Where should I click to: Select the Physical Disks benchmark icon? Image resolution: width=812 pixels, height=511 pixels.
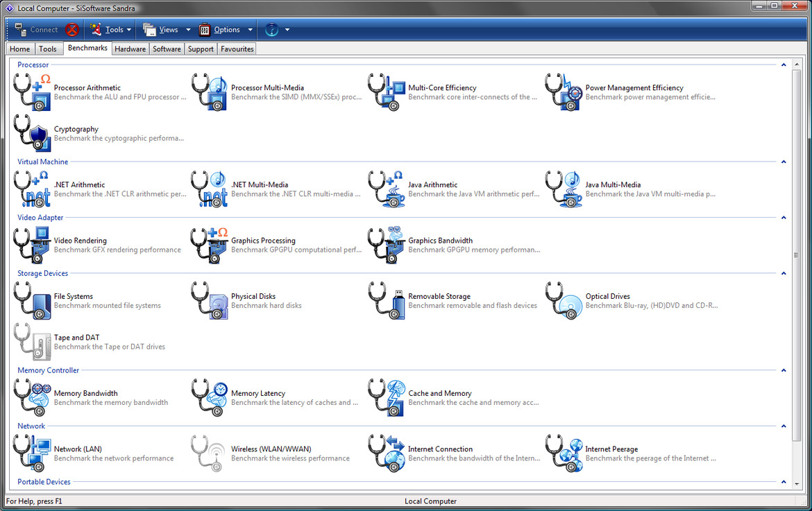(210, 300)
